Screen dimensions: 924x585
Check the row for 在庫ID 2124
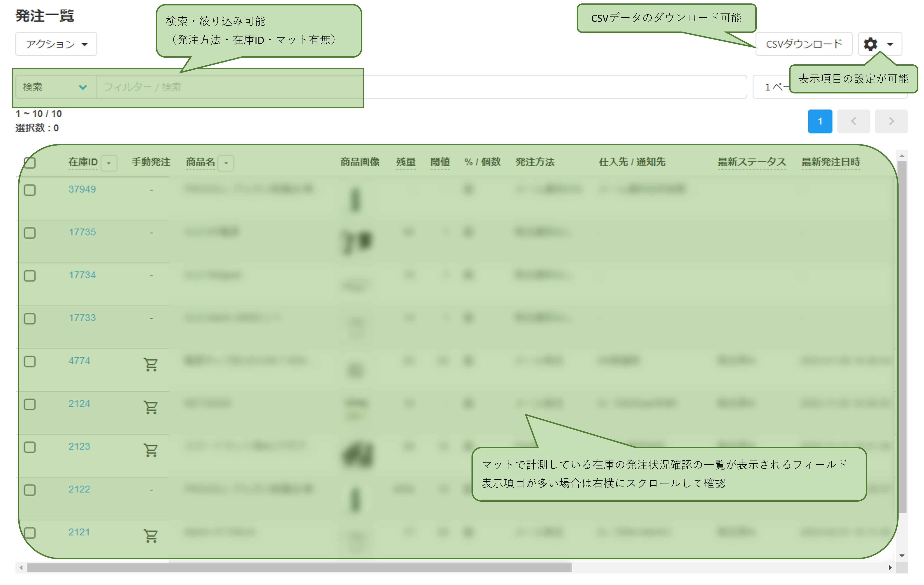click(x=29, y=404)
